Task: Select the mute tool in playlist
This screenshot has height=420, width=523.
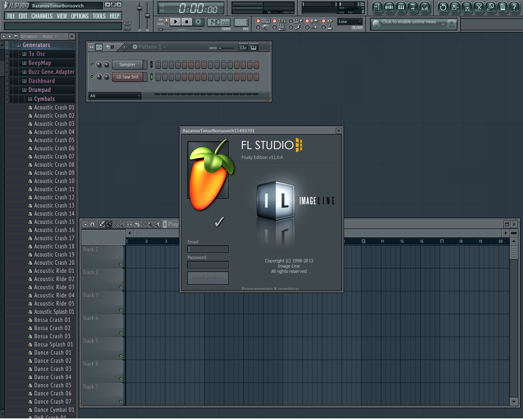Action: (123, 224)
